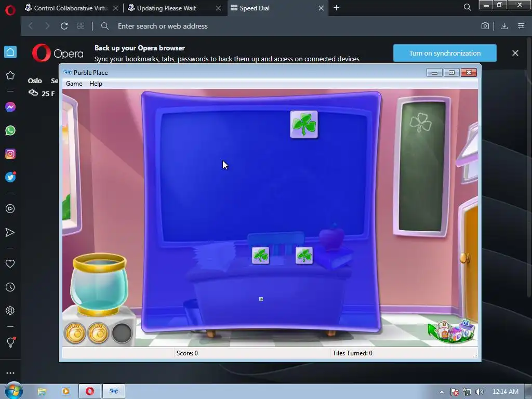Click the Opera menu logo

tap(10, 10)
